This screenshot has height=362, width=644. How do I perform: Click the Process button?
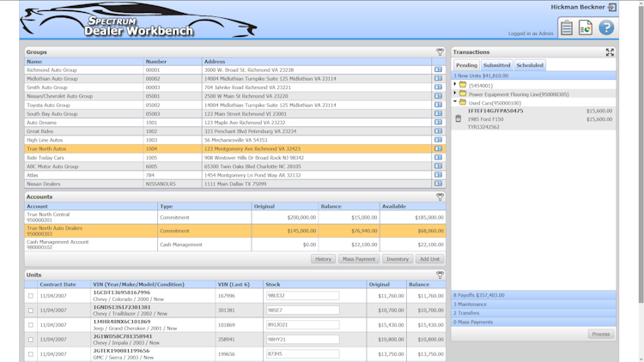tap(601, 334)
